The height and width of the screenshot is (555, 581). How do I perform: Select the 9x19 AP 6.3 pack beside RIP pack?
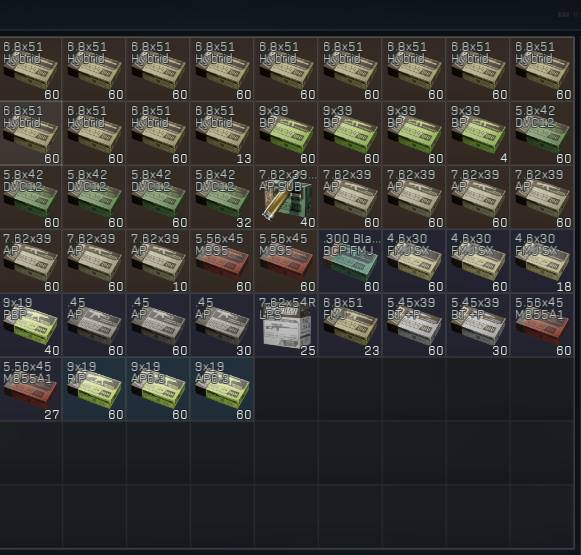click(158, 390)
